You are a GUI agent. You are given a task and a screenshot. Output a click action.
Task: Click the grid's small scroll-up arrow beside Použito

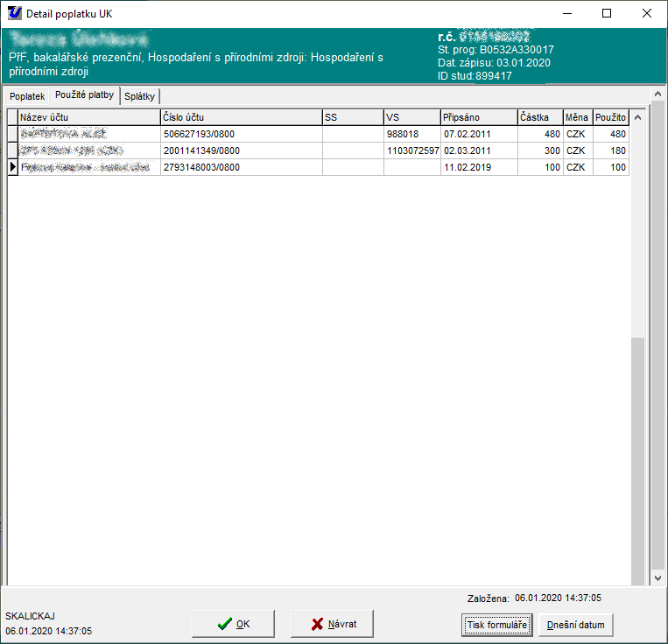point(637,117)
